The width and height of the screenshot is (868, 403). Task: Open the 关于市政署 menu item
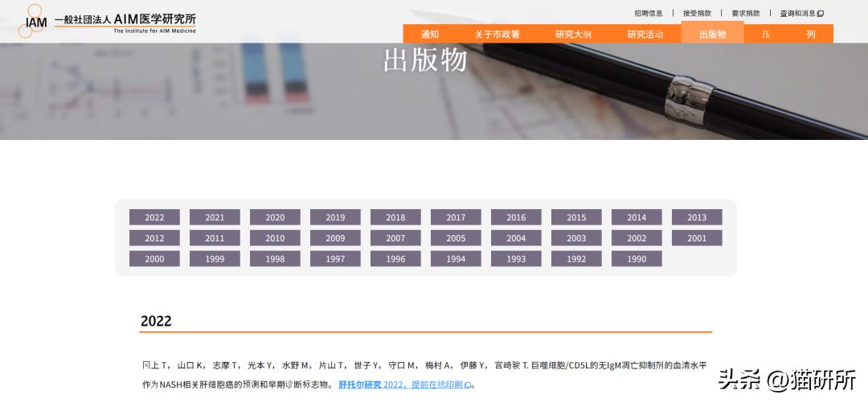(497, 35)
